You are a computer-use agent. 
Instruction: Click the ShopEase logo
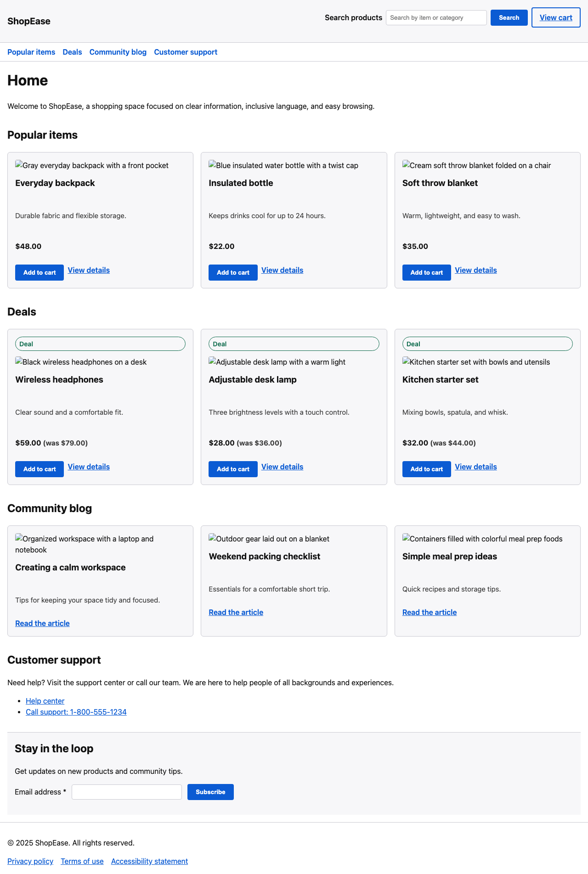pos(29,21)
